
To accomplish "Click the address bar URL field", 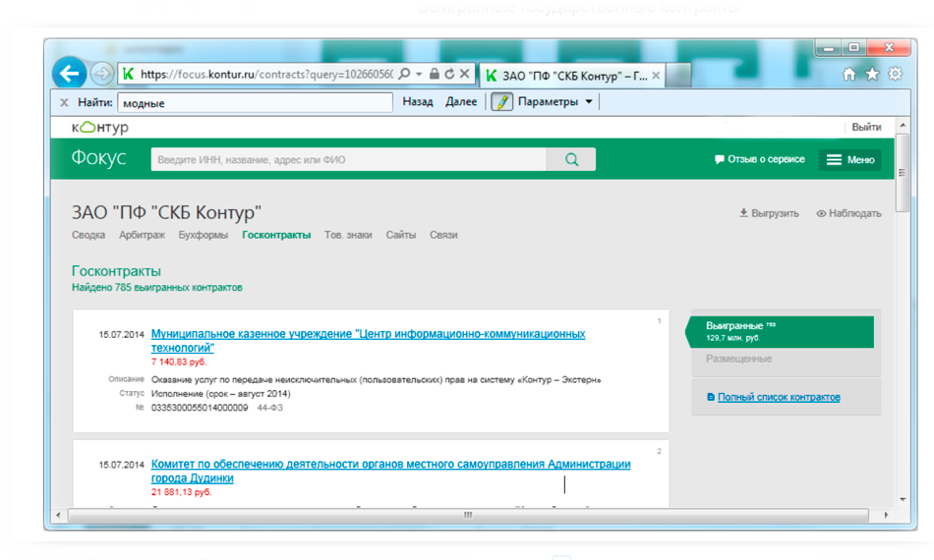I will (x=266, y=74).
